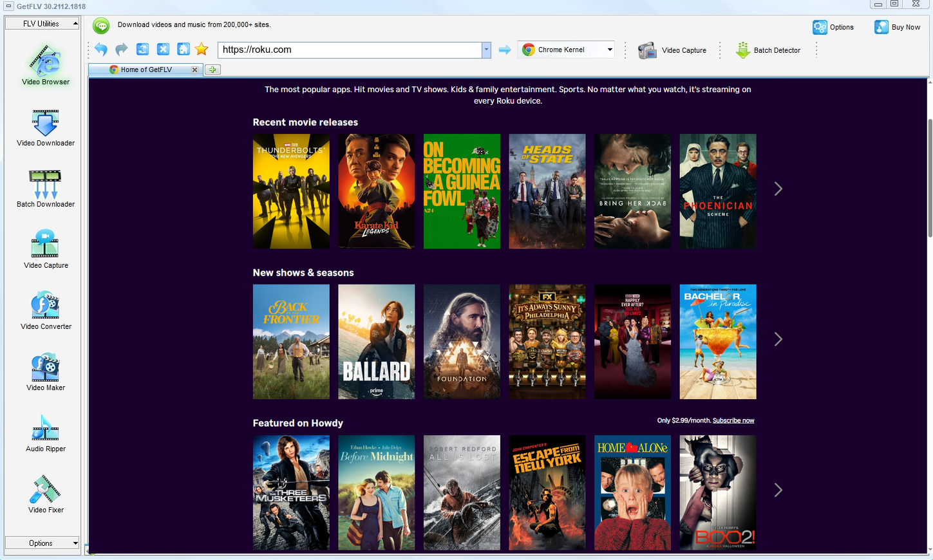Show next Featured on Howdy titles
The image size is (933, 560).
click(x=778, y=490)
